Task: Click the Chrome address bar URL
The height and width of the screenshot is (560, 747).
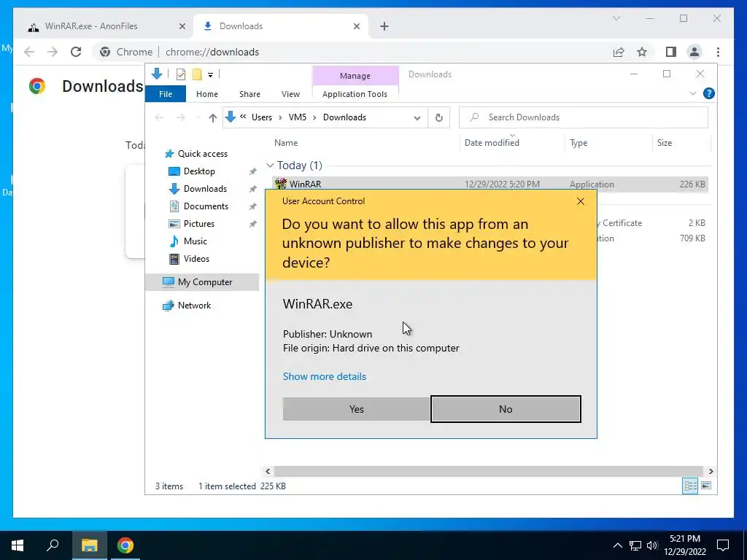Action: click(x=212, y=52)
